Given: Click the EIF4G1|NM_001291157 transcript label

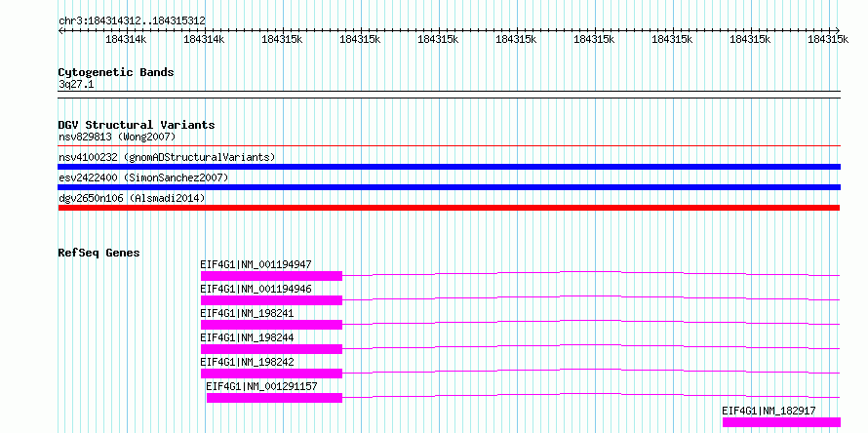Looking at the screenshot, I should tap(261, 386).
